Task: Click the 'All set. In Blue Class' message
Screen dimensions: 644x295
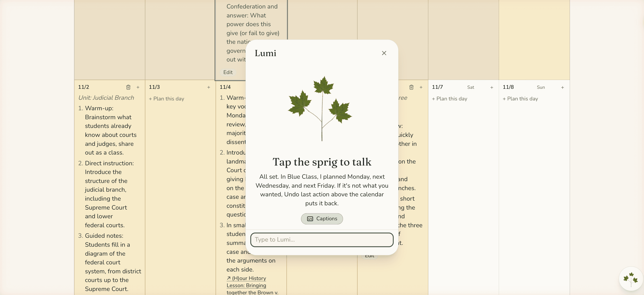Action: 322,190
